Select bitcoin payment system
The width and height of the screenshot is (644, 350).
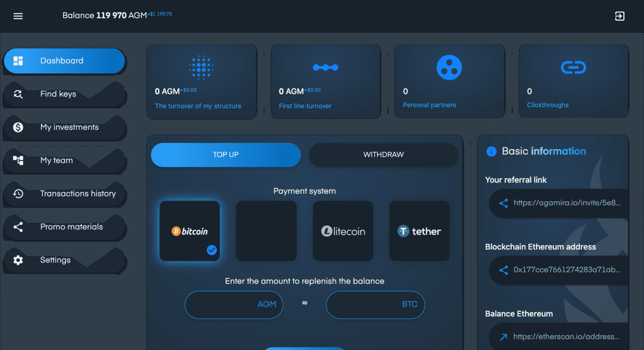pos(190,231)
